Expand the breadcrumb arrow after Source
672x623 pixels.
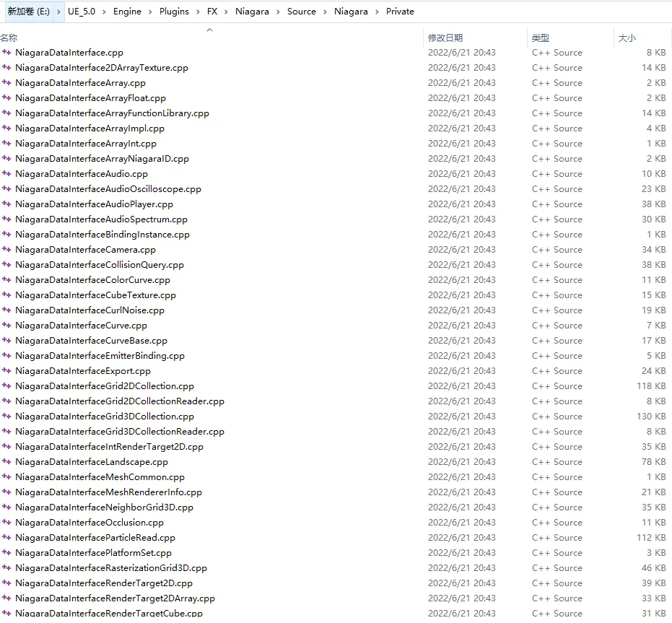[325, 12]
